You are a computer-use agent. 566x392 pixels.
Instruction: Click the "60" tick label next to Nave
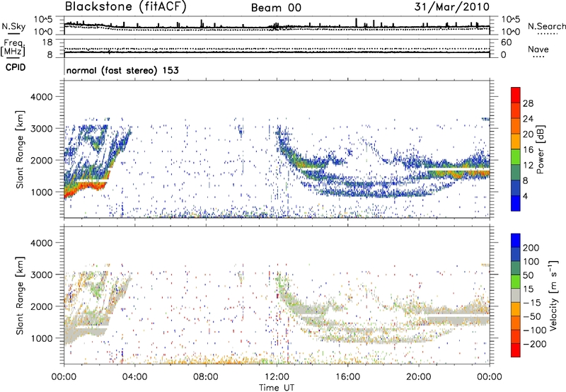pos(507,42)
